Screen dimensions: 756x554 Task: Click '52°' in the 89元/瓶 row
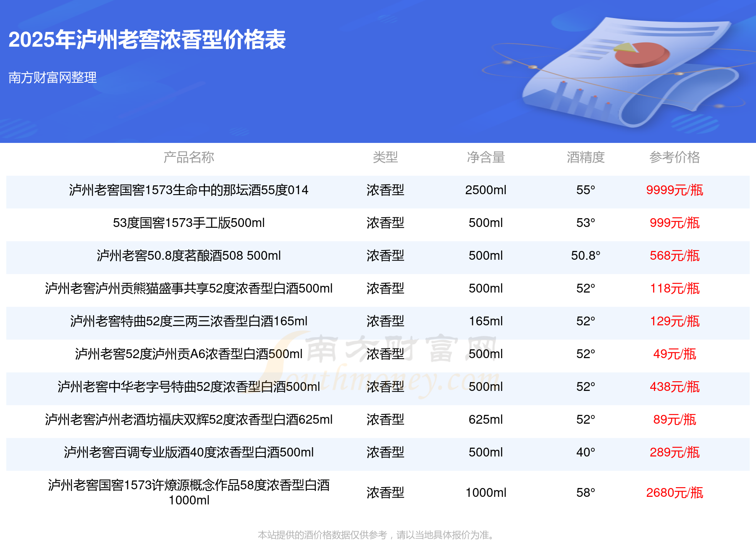click(586, 419)
